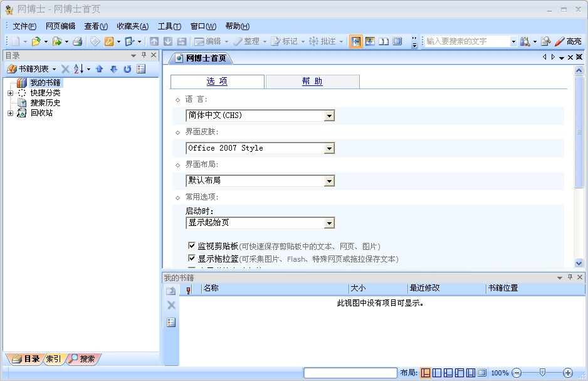The width and height of the screenshot is (588, 381).
Task: Click the delete X icon in 目录 panel
Action: [65, 69]
